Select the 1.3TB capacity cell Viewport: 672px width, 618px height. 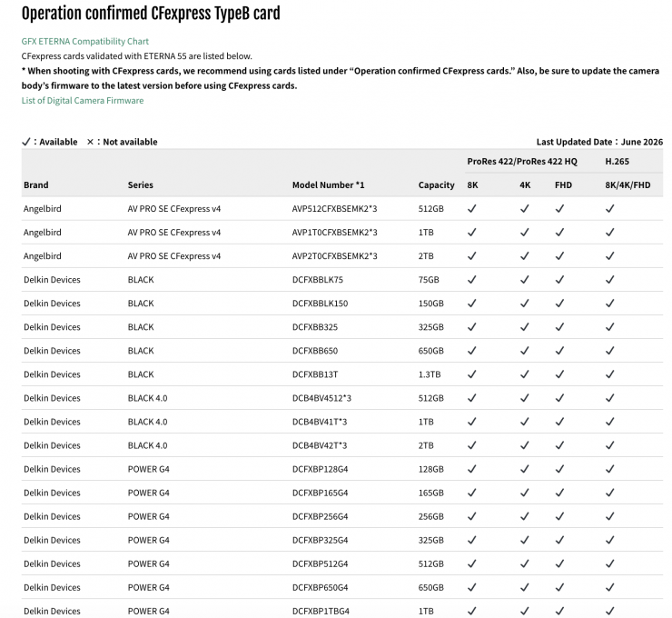[430, 374]
